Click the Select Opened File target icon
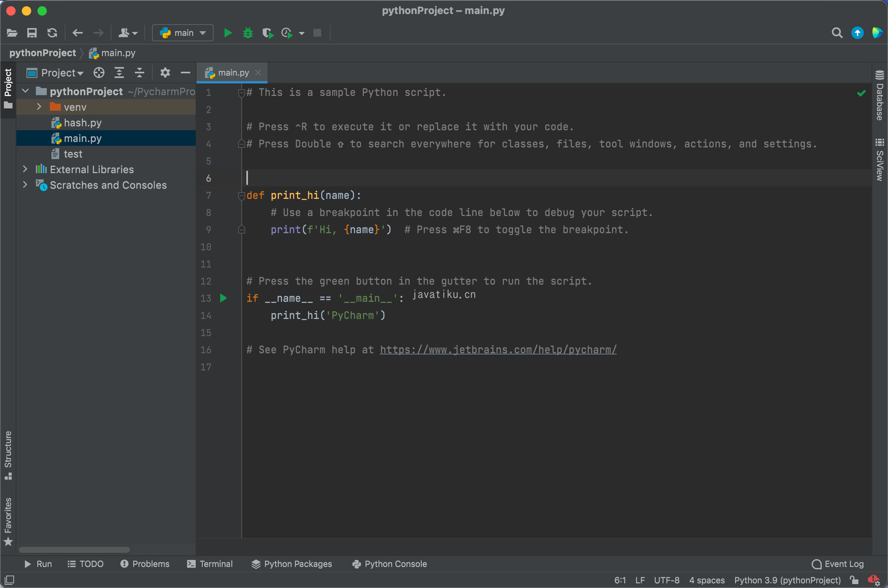The image size is (888, 588). 99,73
